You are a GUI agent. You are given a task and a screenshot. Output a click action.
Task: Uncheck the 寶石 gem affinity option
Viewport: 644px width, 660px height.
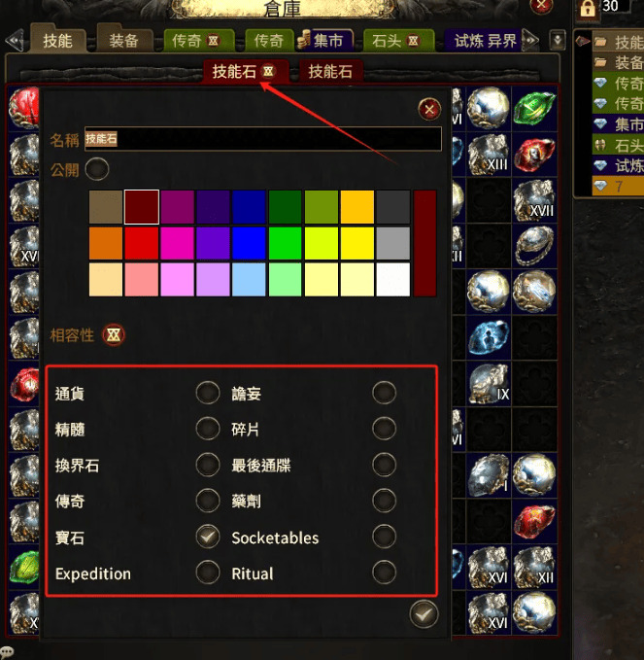(208, 537)
